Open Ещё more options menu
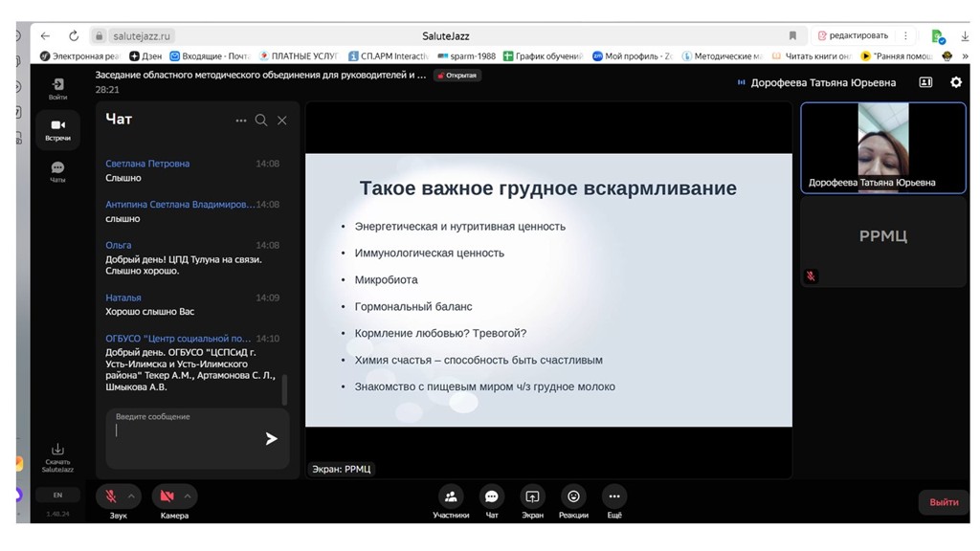The height and width of the screenshot is (551, 980). (x=614, y=496)
